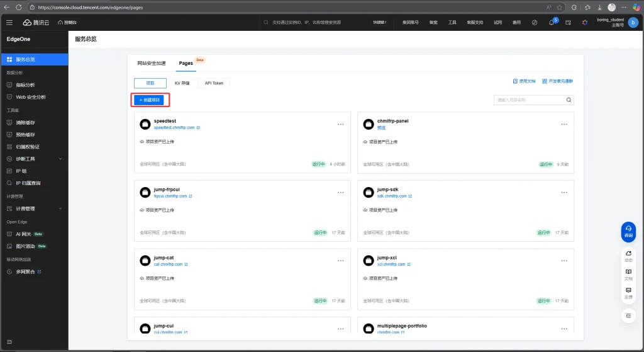Open the 试用 top menu
The width and height of the screenshot is (644, 352).
click(498, 23)
